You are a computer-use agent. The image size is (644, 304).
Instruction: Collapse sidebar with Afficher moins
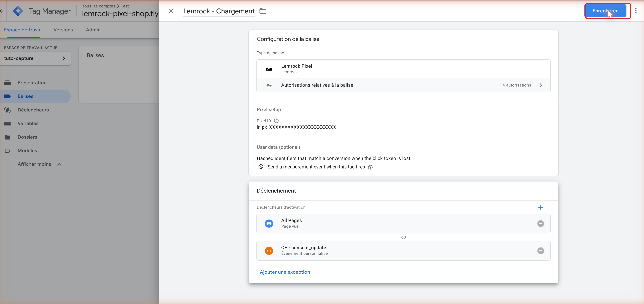39,164
